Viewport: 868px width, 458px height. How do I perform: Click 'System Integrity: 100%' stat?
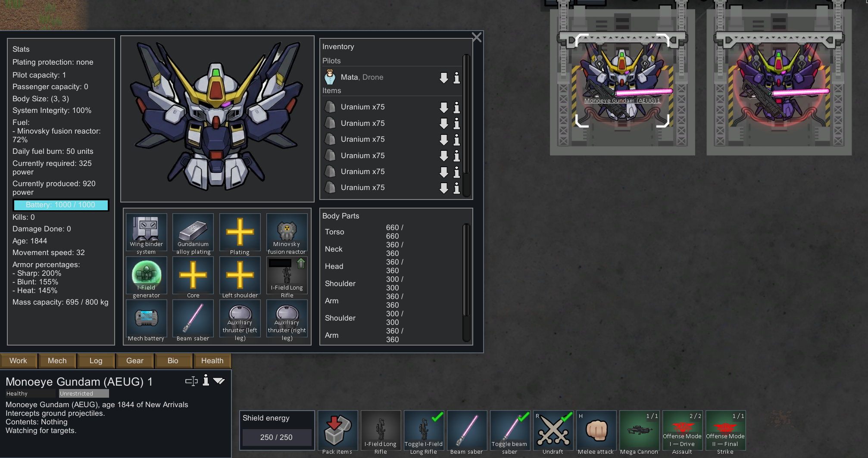pyautogui.click(x=52, y=110)
